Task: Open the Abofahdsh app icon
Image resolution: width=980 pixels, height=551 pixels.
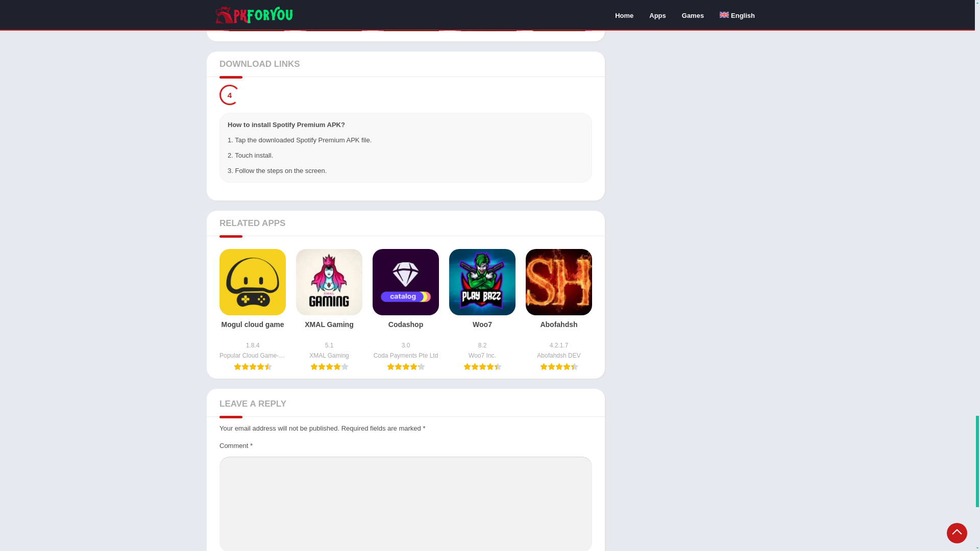Action: (559, 282)
